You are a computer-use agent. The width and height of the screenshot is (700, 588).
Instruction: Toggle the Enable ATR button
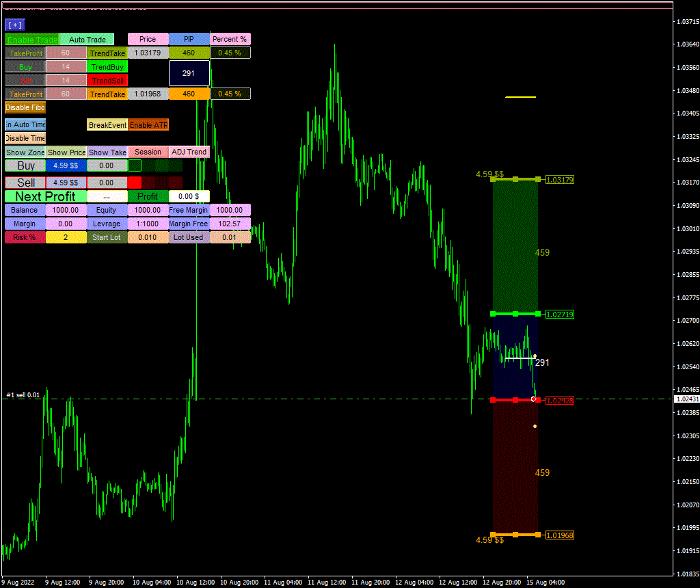pyautogui.click(x=148, y=125)
